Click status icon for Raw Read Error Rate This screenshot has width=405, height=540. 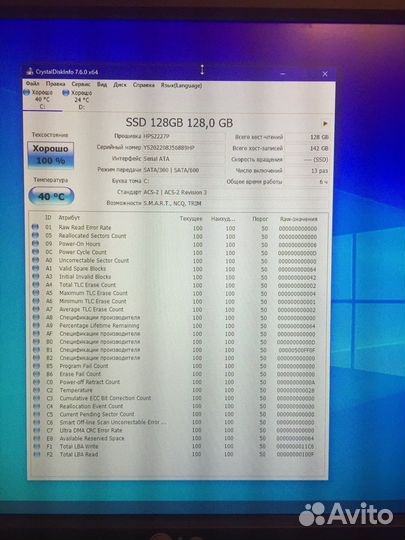[x=35, y=227]
